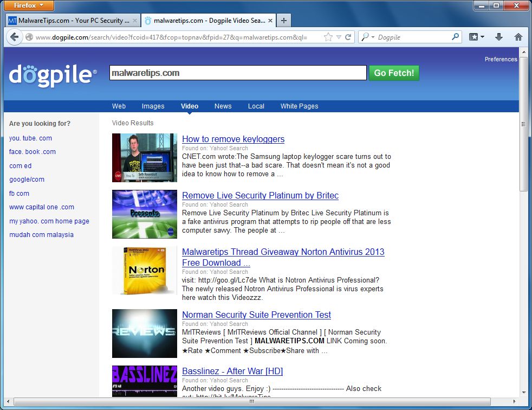
Task: Open search engine selector dropdown
Action: pos(368,37)
